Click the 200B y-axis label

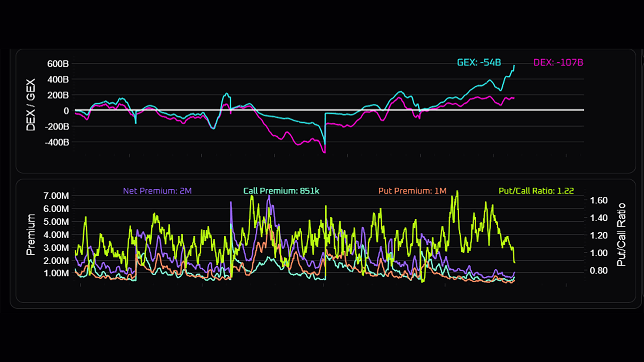tap(58, 95)
